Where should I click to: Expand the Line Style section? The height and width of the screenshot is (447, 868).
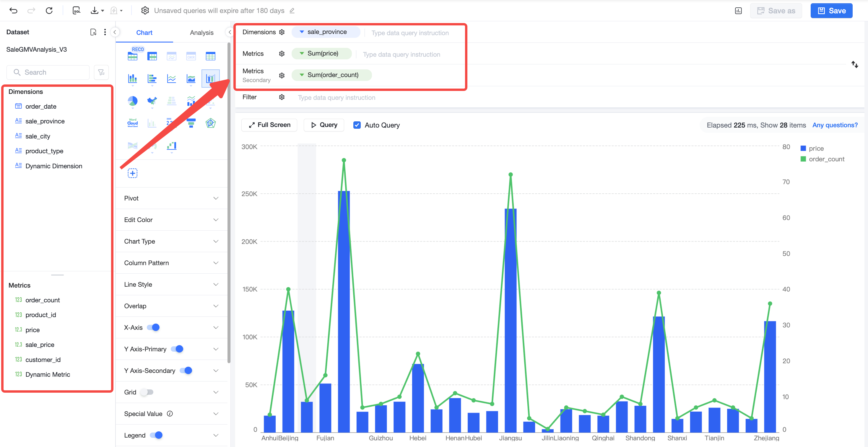171,284
